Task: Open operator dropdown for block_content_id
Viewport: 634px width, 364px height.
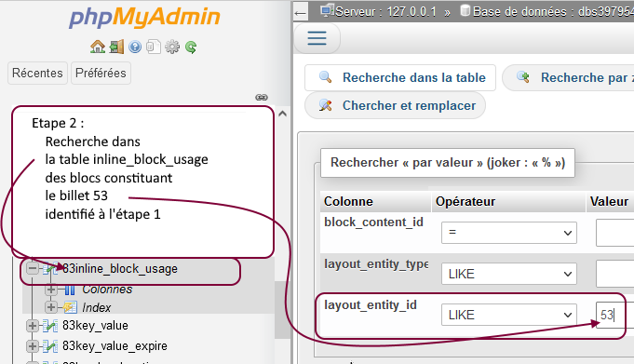Action: click(x=509, y=233)
